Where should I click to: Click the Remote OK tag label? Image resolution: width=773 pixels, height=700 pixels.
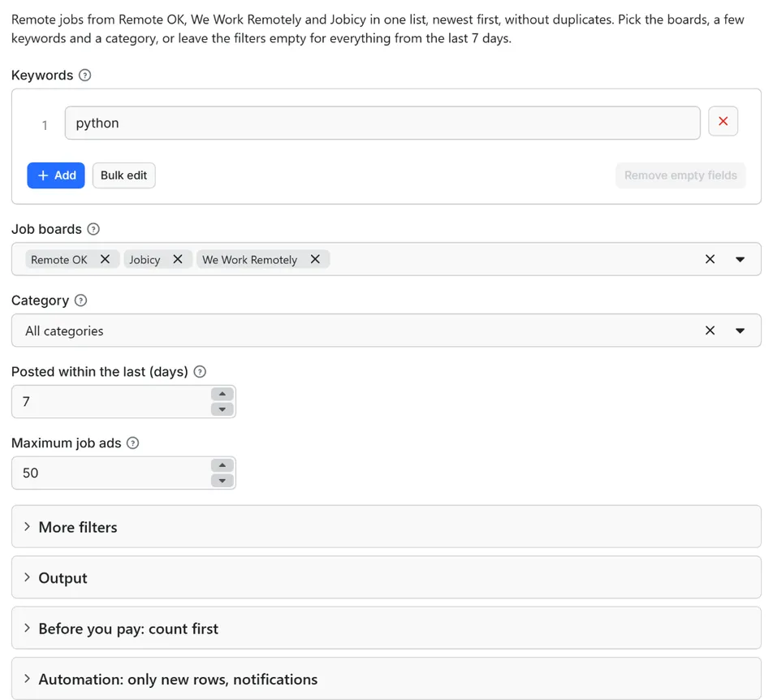(x=59, y=260)
